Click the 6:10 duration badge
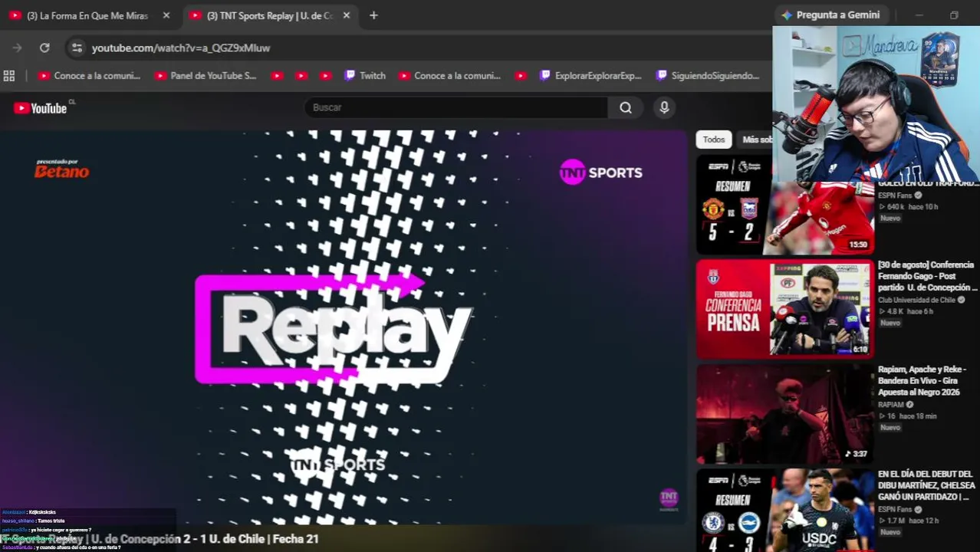This screenshot has width=980, height=552. coord(860,350)
